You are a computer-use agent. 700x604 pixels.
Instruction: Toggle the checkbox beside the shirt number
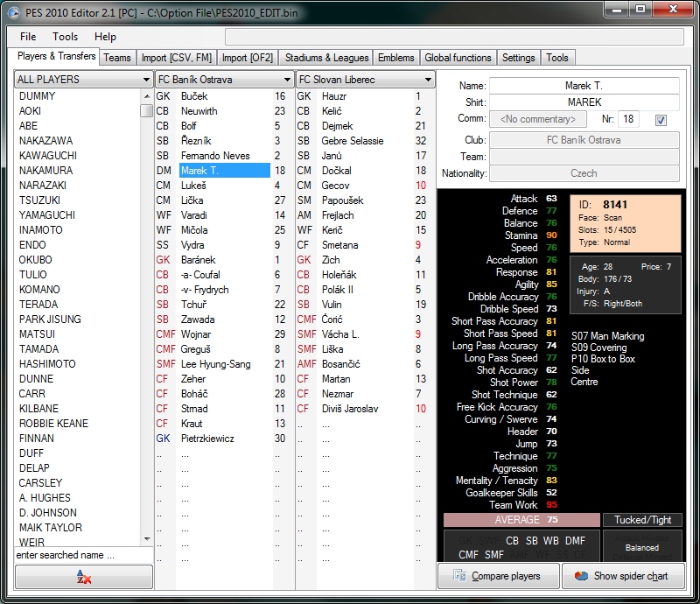tap(661, 119)
